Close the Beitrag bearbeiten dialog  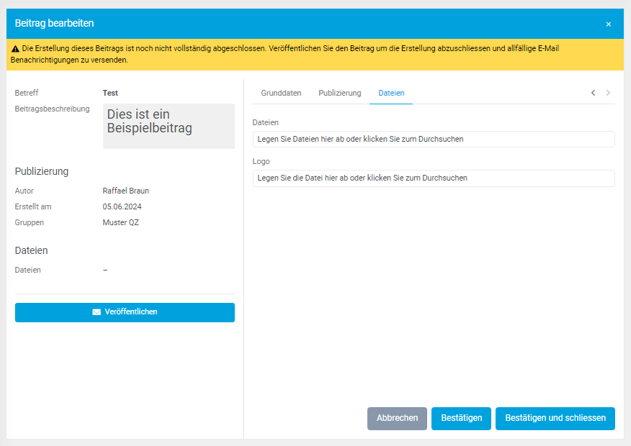(608, 24)
